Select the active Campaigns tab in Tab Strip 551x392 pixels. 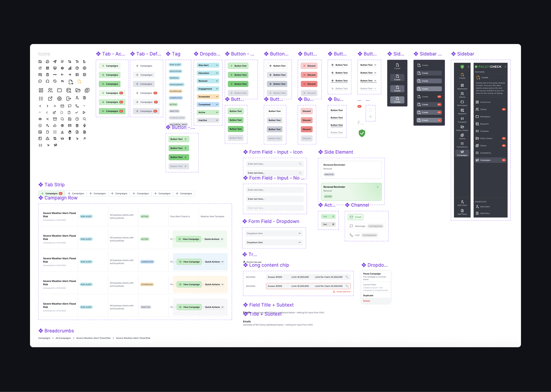point(52,193)
